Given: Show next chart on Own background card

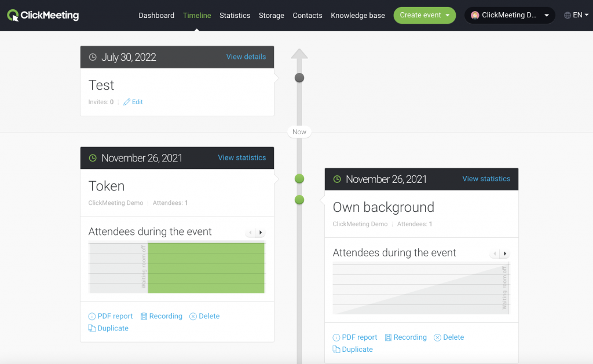Looking at the screenshot, I should tap(504, 253).
